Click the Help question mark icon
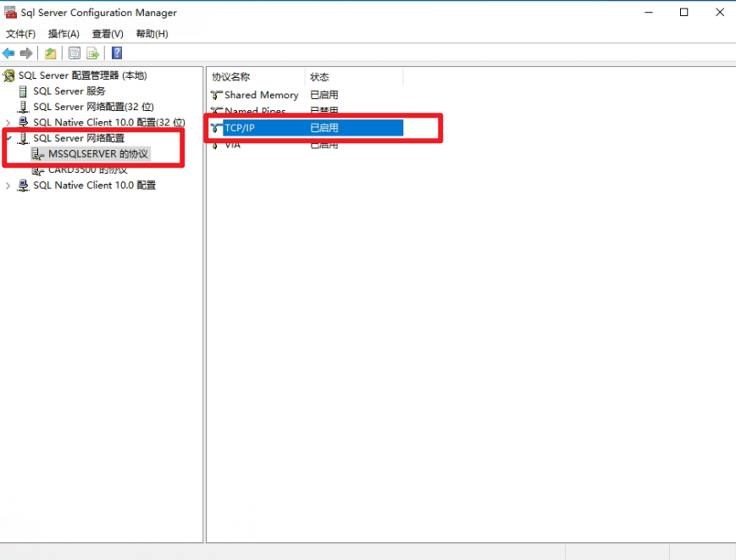 [x=117, y=53]
